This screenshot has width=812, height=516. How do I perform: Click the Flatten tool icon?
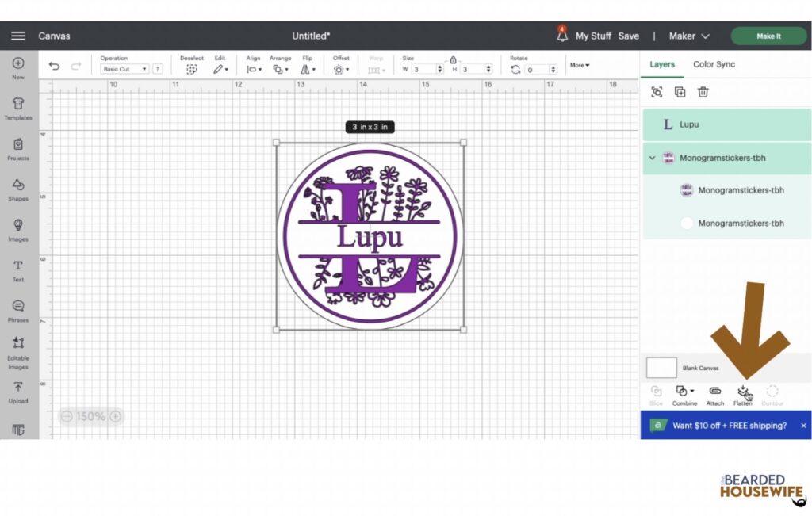pyautogui.click(x=743, y=392)
